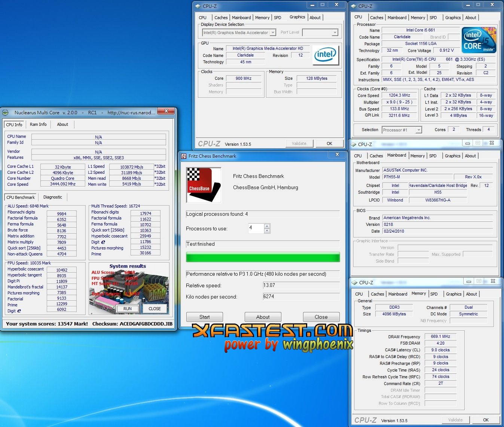
Task: Click GPU core clock 900 MHz value
Action: coord(244,78)
